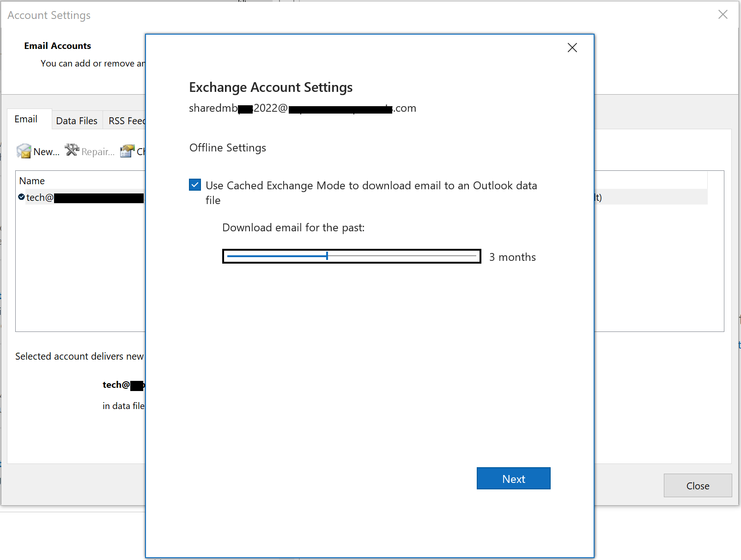Viewport: 741px width, 560px height.
Task: Click the Next button
Action: point(513,478)
